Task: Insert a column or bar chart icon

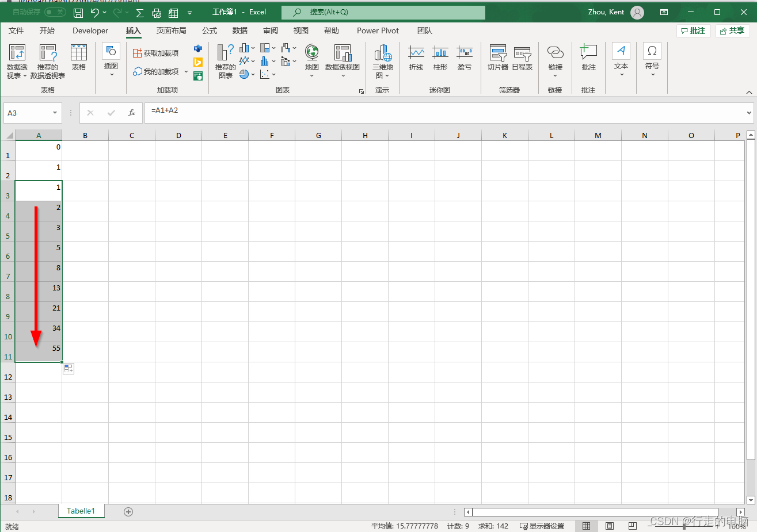Action: click(x=244, y=48)
